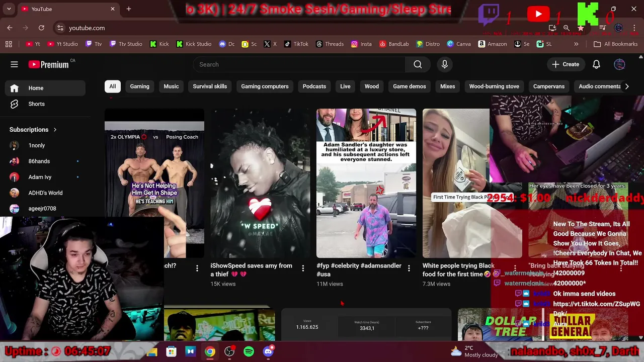Select the Campervans filter chip
The width and height of the screenshot is (644, 362).
coord(549,86)
